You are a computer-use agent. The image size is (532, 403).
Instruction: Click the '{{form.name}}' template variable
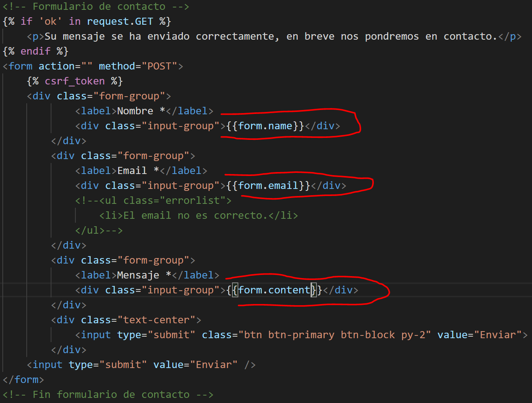click(265, 126)
